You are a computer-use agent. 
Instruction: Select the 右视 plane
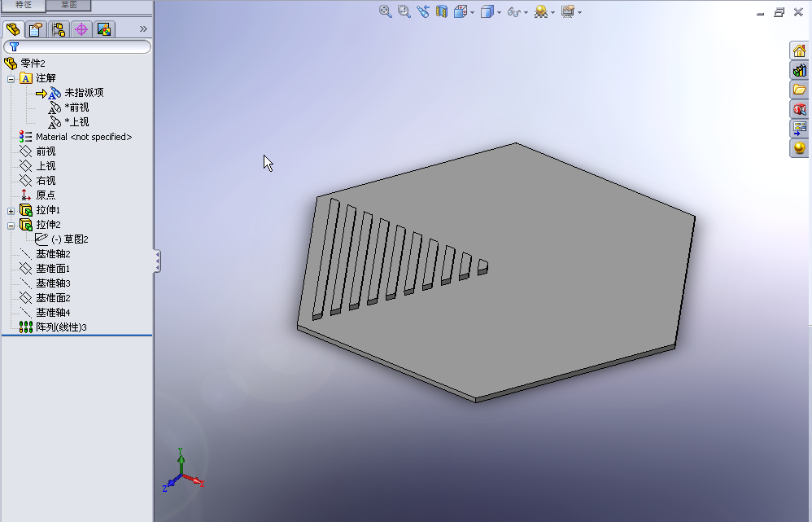tap(37, 181)
